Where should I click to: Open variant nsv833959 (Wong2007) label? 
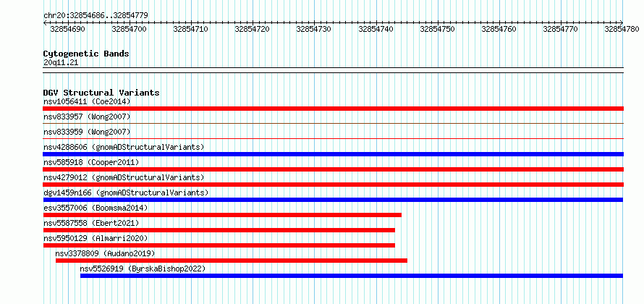(87, 132)
